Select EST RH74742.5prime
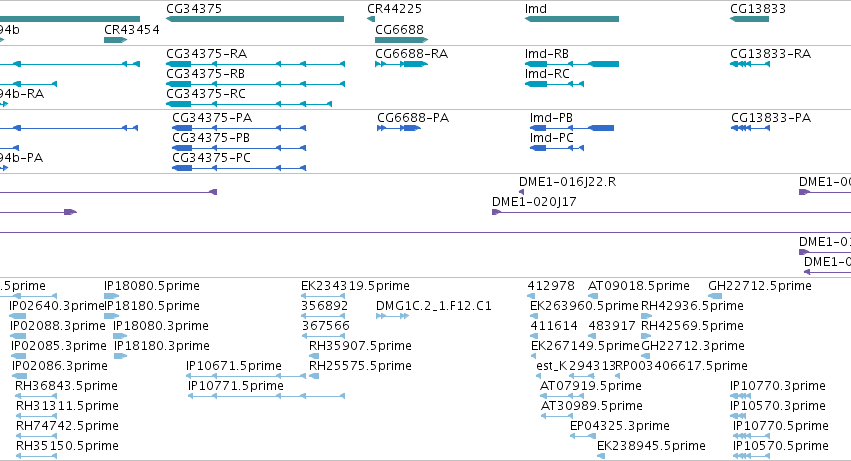The width and height of the screenshot is (851, 461). (36, 437)
